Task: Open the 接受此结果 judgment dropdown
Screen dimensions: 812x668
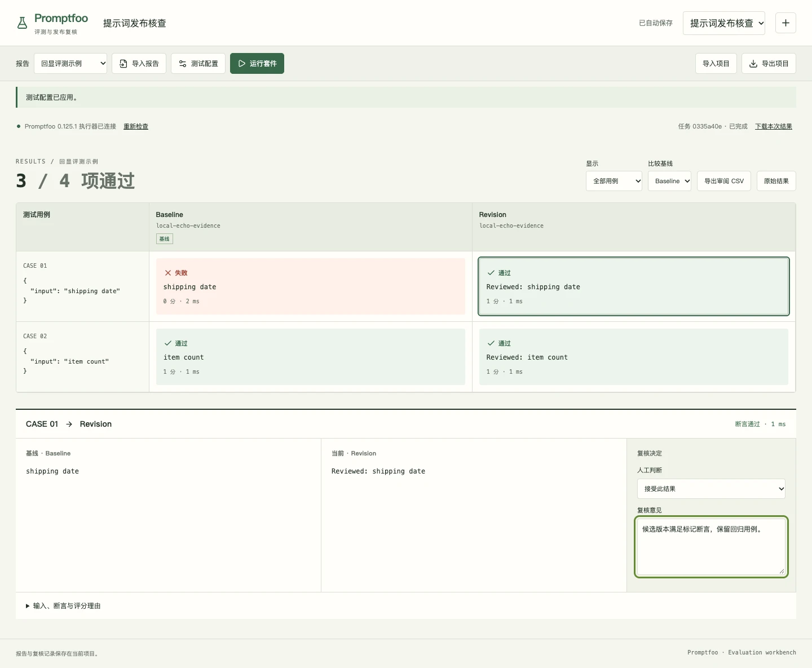Action: (711, 489)
